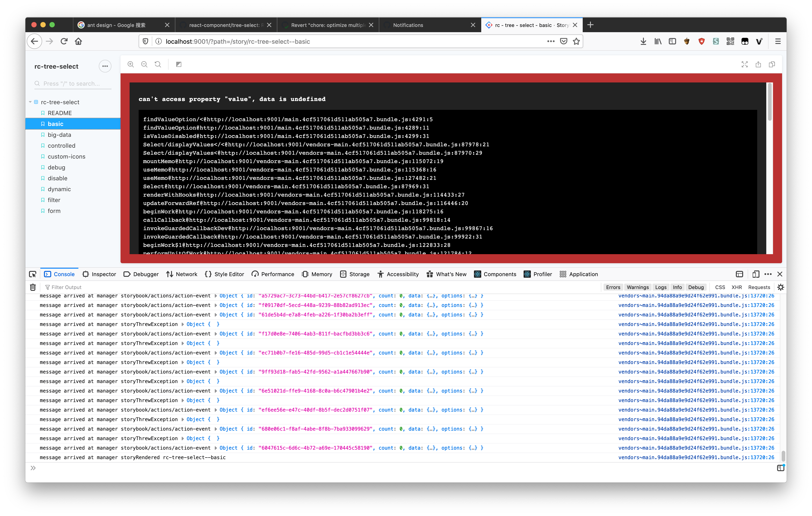Toggle the XHR console filter
This screenshot has height=516, width=812.
737,287
